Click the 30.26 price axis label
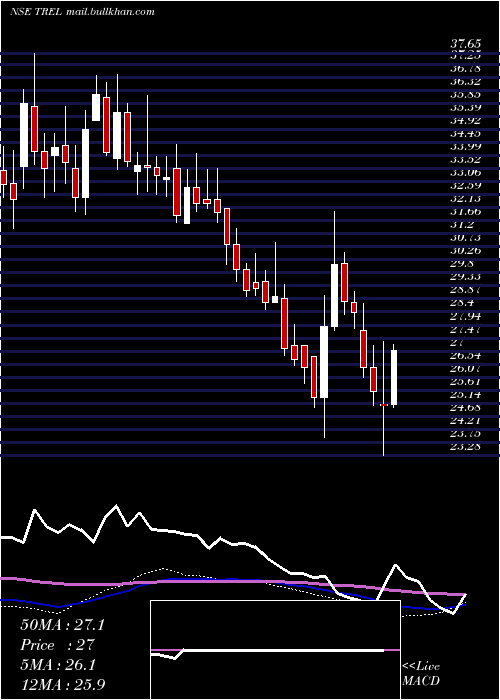Screen dimensions: 500x700 tap(465, 250)
